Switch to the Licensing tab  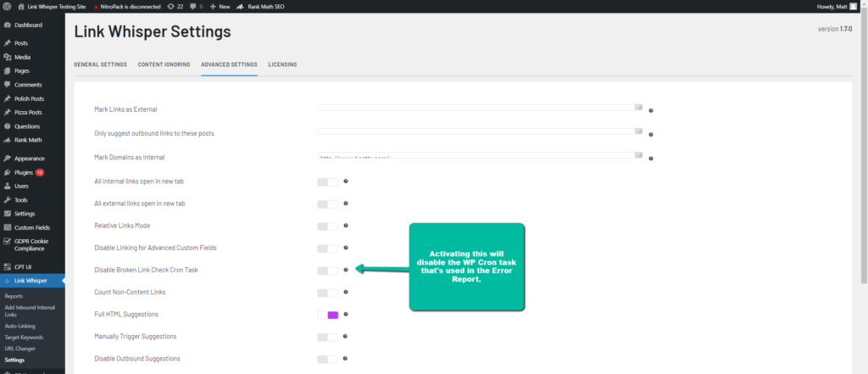tap(282, 64)
